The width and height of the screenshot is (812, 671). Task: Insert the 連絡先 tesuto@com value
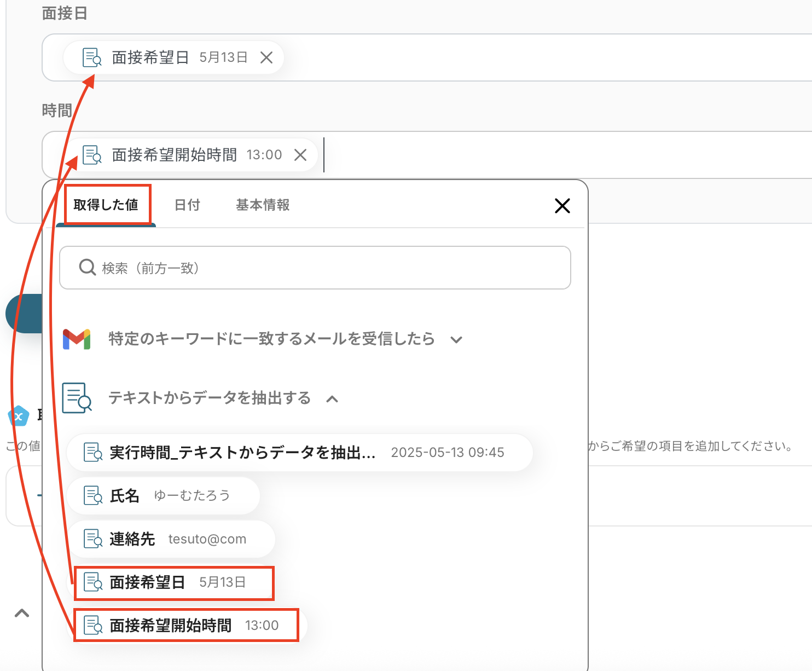(171, 539)
